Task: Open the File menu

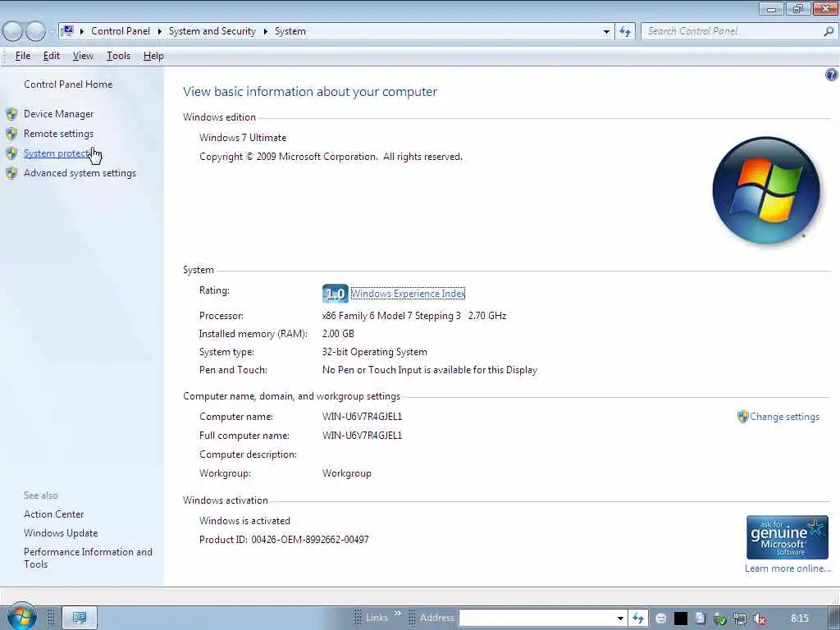Action: (x=23, y=56)
